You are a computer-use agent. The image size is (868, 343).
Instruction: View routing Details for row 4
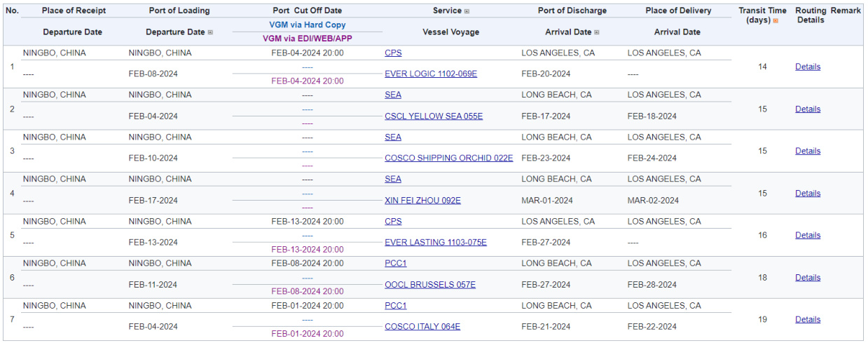pyautogui.click(x=808, y=194)
